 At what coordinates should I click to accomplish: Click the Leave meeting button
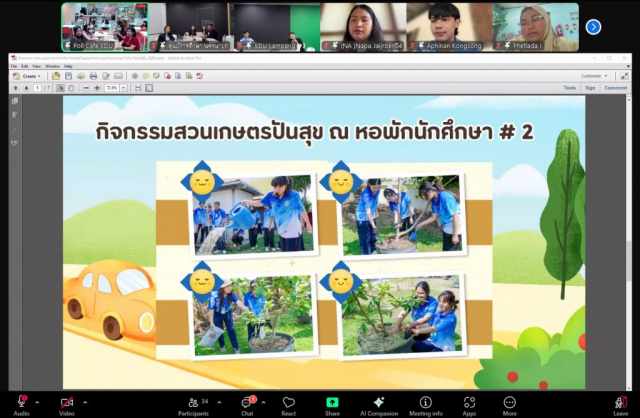[x=621, y=402]
